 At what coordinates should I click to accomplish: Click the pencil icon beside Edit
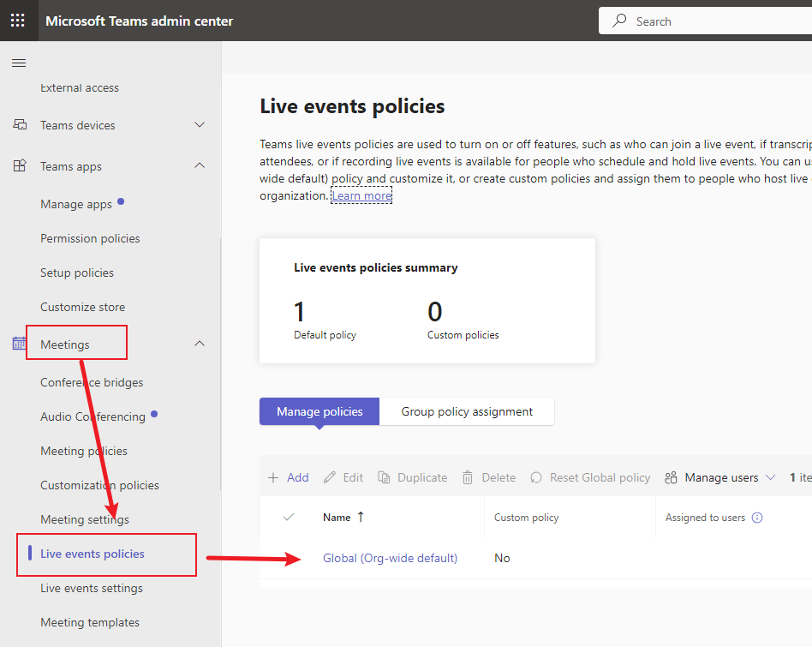tap(330, 477)
